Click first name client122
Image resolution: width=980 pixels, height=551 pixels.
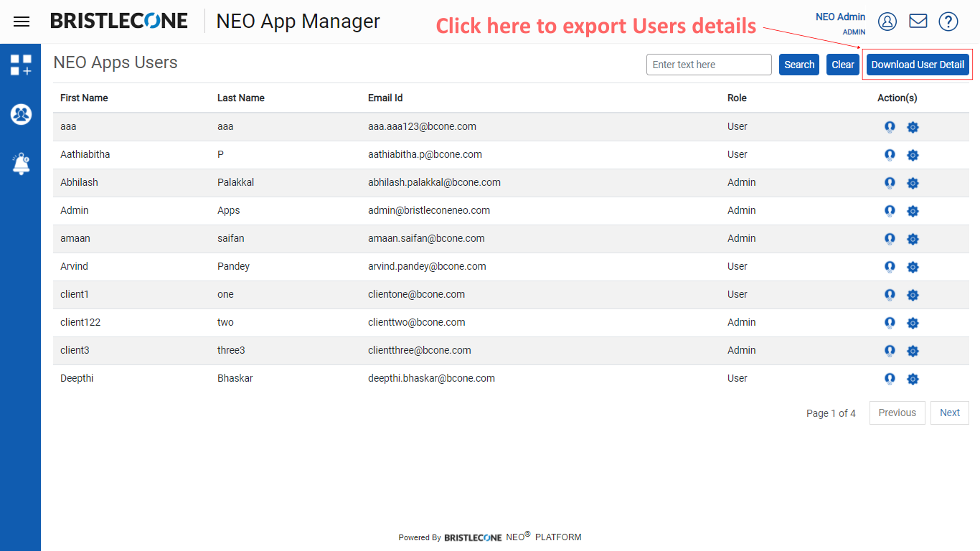click(80, 322)
